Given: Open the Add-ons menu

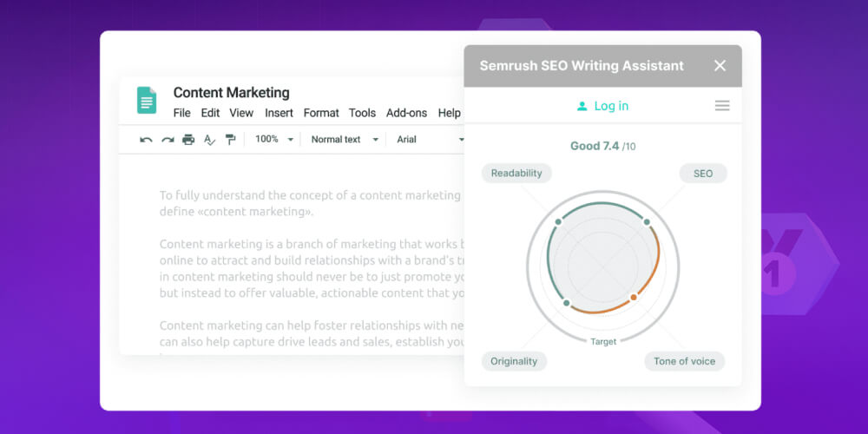Looking at the screenshot, I should tap(406, 113).
